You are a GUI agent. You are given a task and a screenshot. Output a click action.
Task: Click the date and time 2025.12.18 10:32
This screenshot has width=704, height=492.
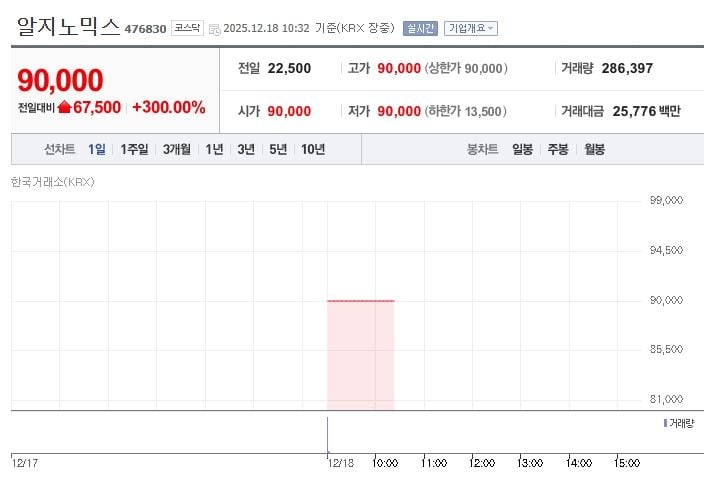pos(266,28)
